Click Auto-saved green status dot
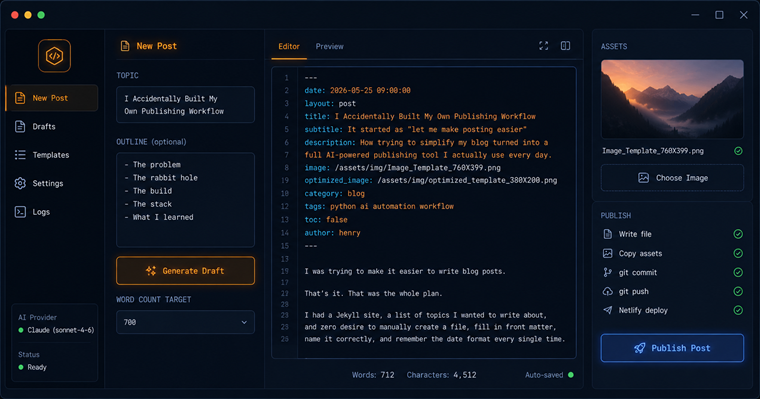 (x=570, y=375)
